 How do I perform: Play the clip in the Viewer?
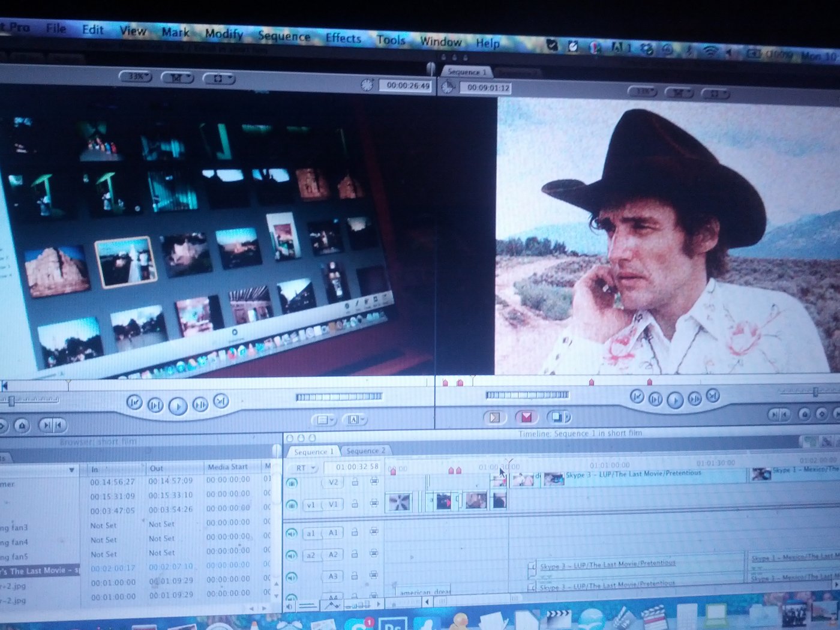[178, 406]
